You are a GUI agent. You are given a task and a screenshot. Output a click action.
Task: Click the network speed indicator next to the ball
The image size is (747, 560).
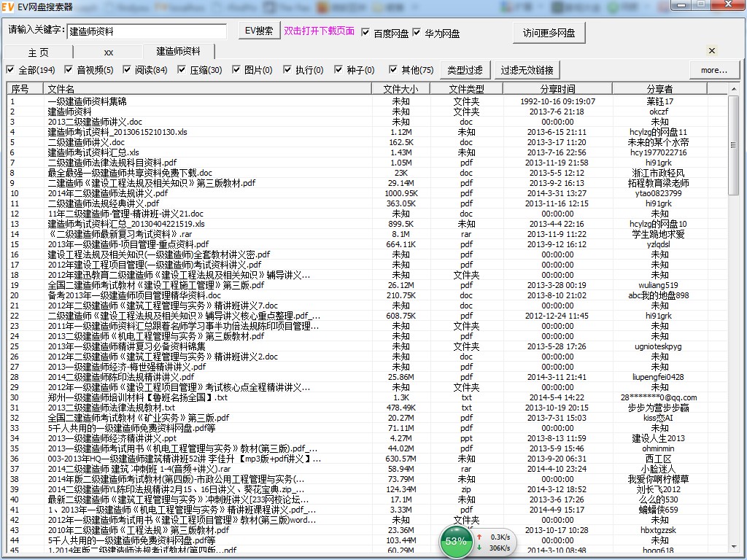click(x=494, y=542)
